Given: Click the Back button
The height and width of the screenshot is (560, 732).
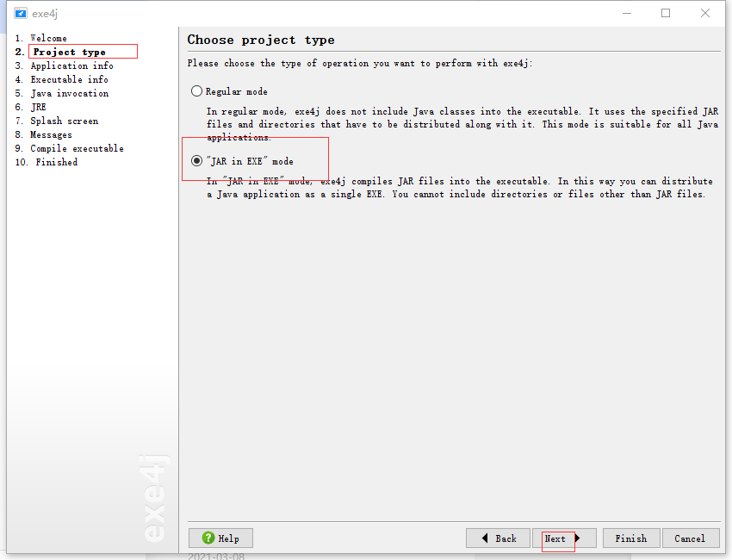Looking at the screenshot, I should [498, 538].
